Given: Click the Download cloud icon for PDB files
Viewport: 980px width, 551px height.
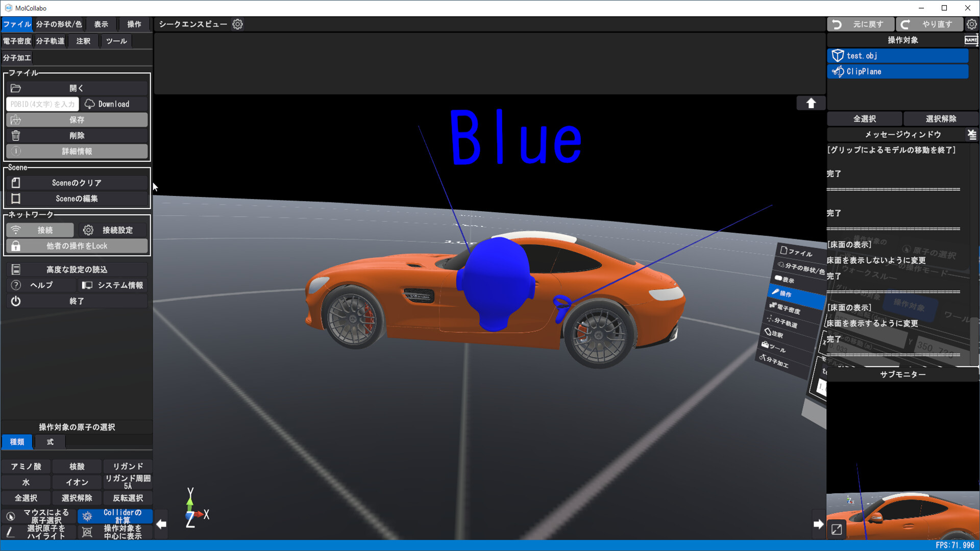Looking at the screenshot, I should tap(90, 104).
